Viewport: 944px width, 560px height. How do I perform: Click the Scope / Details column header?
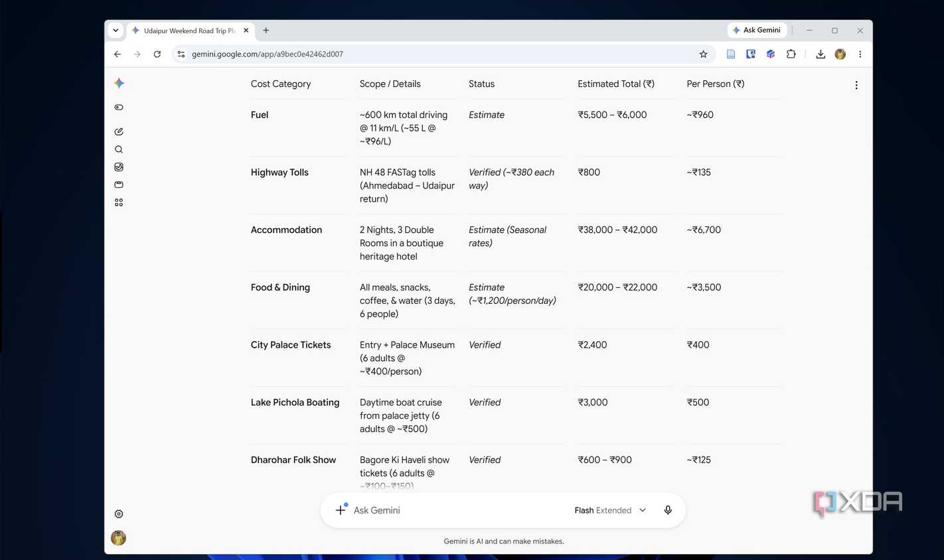tap(390, 84)
